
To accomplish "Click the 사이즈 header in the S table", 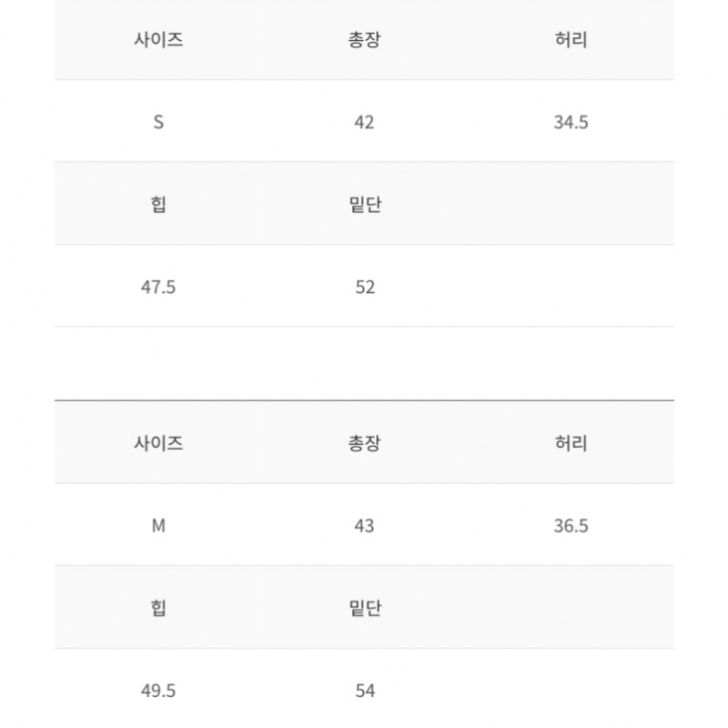I will [x=158, y=39].
